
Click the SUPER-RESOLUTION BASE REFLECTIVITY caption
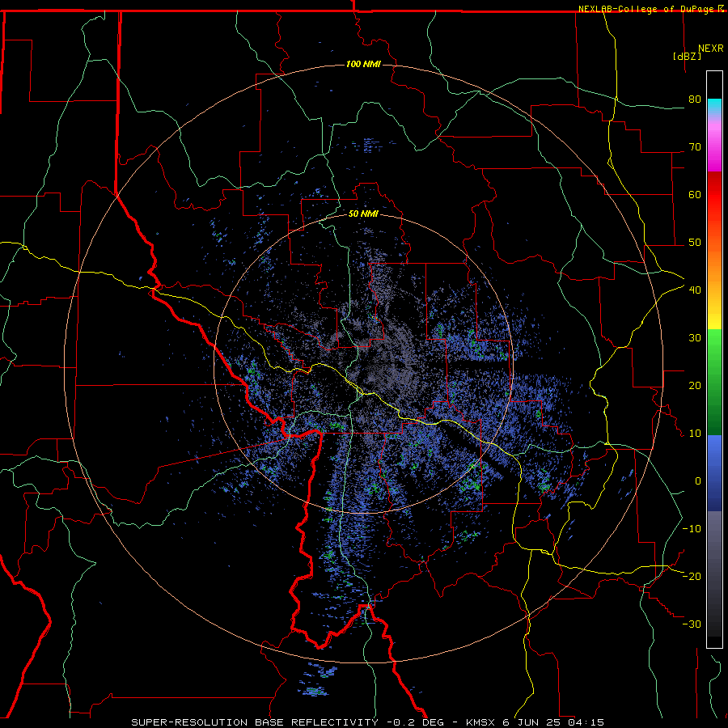pos(255,722)
